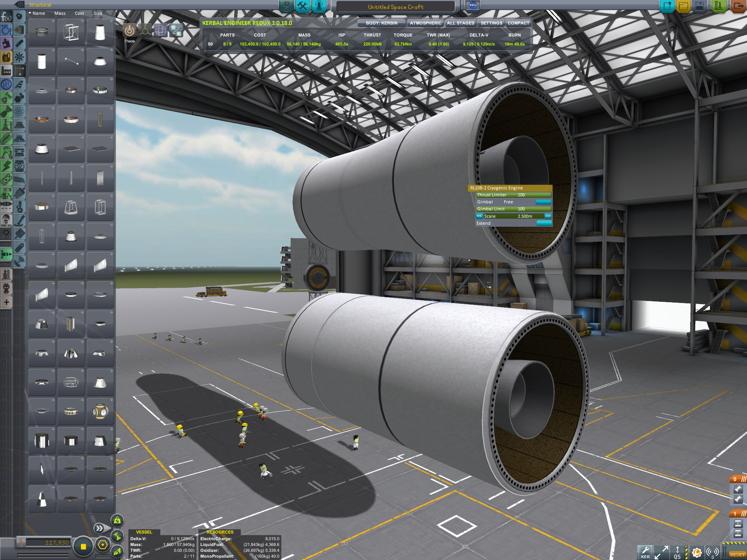747x560 pixels.
Task: Open the load craft folder icon
Action: pos(683,6)
